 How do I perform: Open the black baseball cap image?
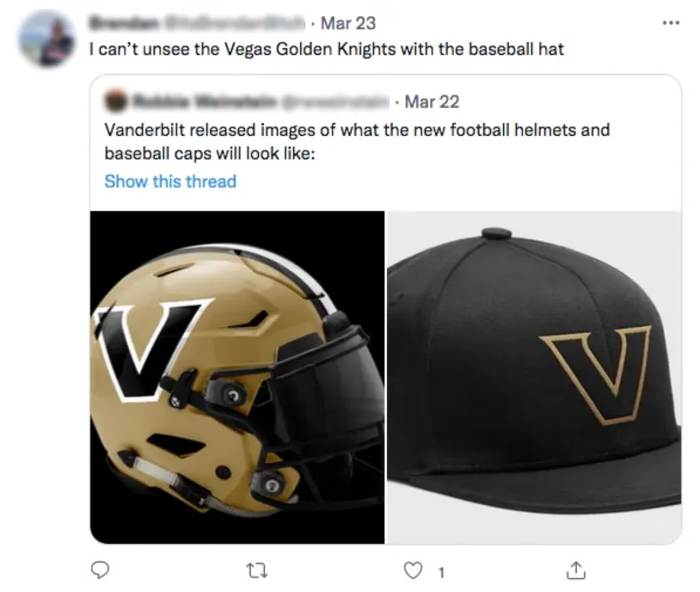pyautogui.click(x=533, y=377)
